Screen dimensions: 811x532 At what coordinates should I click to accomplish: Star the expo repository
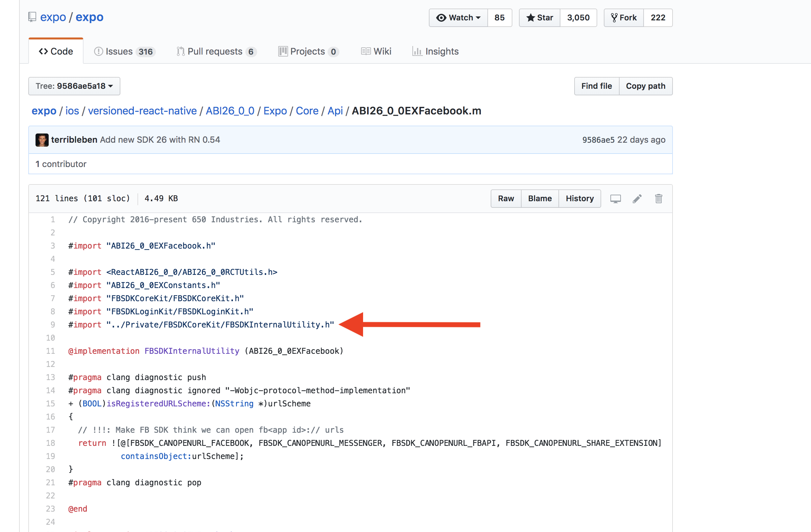pos(539,18)
